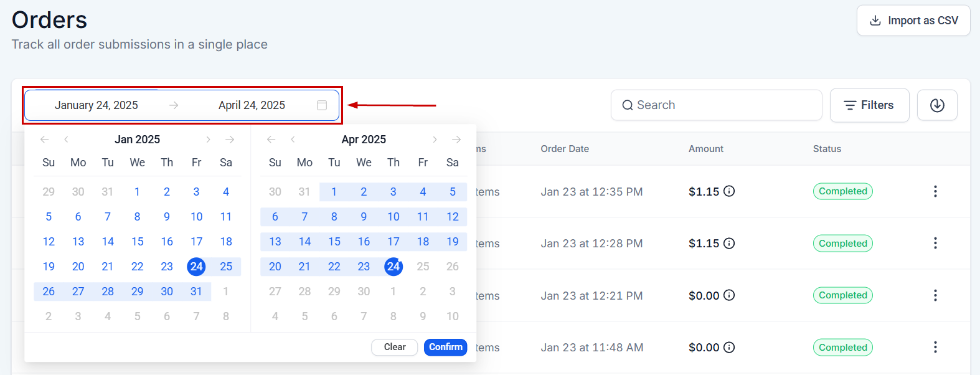Click info icon next to $0.00 at 12:21 PM
Viewport: 980px width, 375px height.
pos(729,295)
